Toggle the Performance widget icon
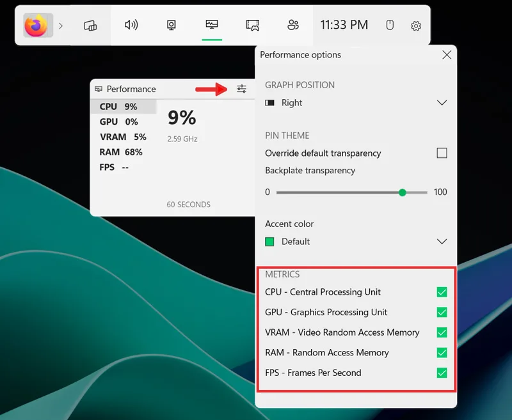Viewport: 512px width, 420px height. tap(212, 24)
